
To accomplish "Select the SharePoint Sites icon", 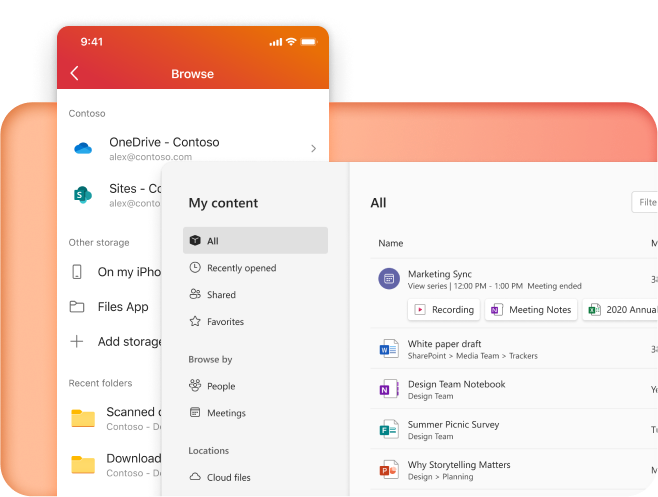I will (x=83, y=194).
